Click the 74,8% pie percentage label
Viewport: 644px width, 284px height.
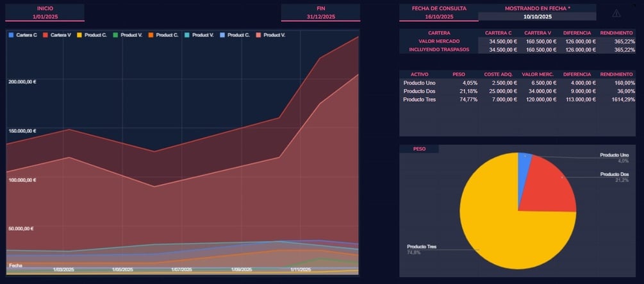(x=413, y=253)
